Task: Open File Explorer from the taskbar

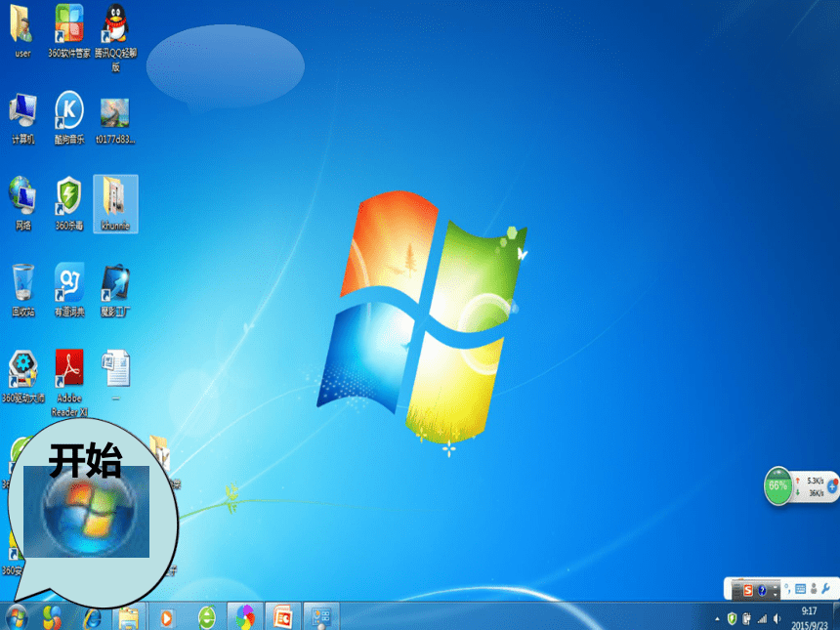Action: [x=129, y=617]
